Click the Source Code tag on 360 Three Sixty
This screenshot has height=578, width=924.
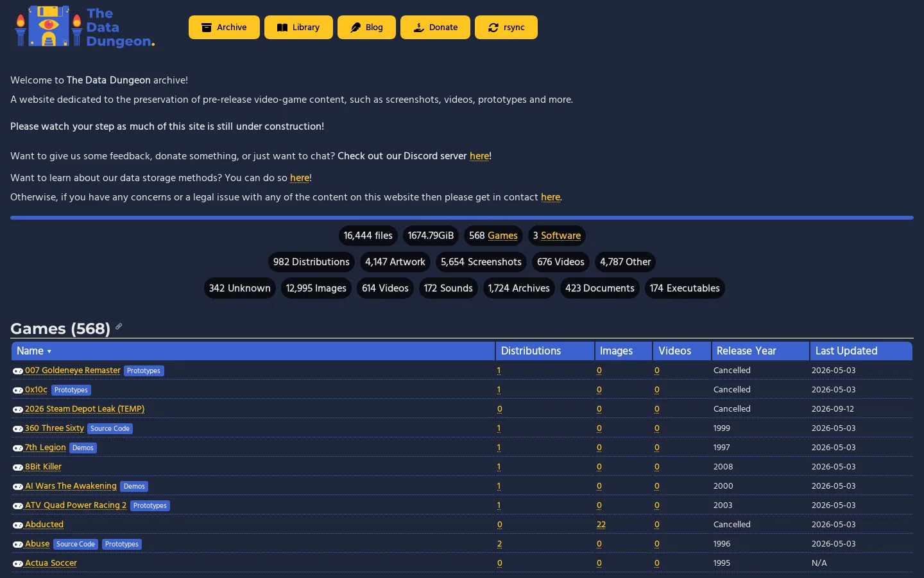[x=110, y=428]
